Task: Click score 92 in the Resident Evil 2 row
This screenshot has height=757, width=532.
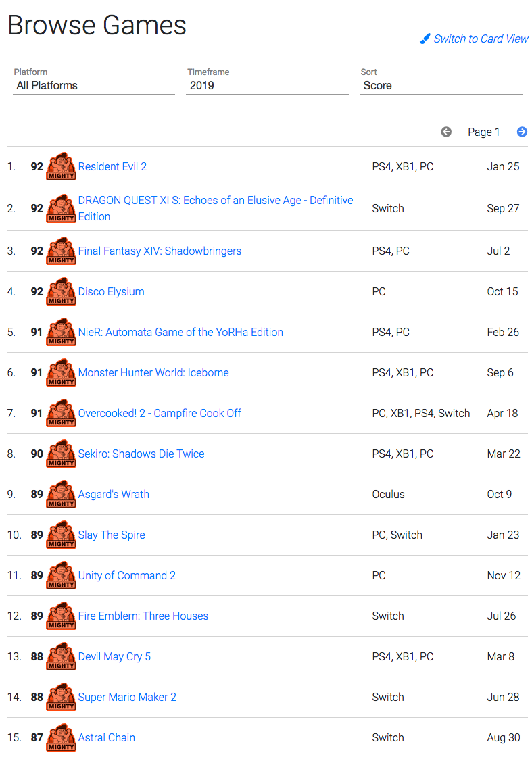Action: click(37, 166)
